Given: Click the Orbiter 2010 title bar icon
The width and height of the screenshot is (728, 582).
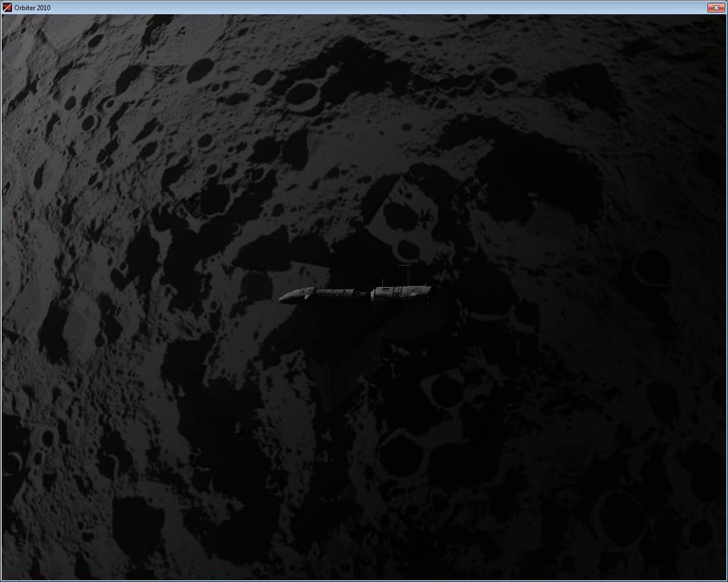Looking at the screenshot, I should (7, 7).
